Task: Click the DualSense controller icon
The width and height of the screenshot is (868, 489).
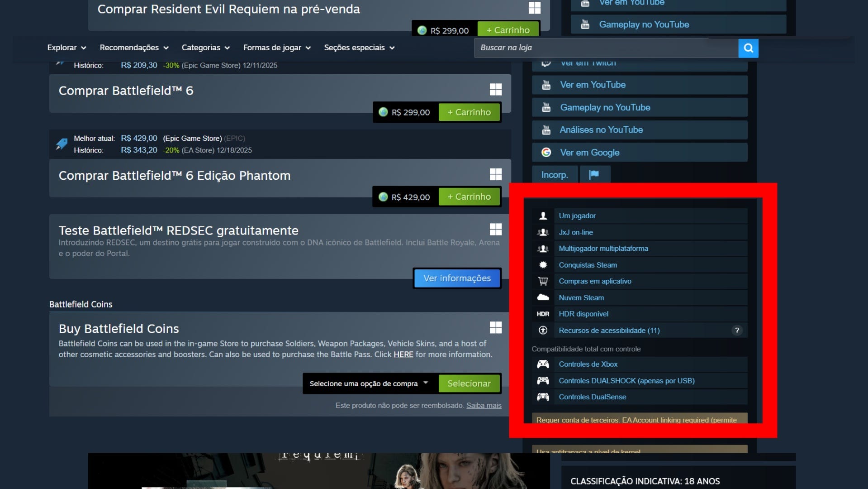Action: pyautogui.click(x=543, y=397)
